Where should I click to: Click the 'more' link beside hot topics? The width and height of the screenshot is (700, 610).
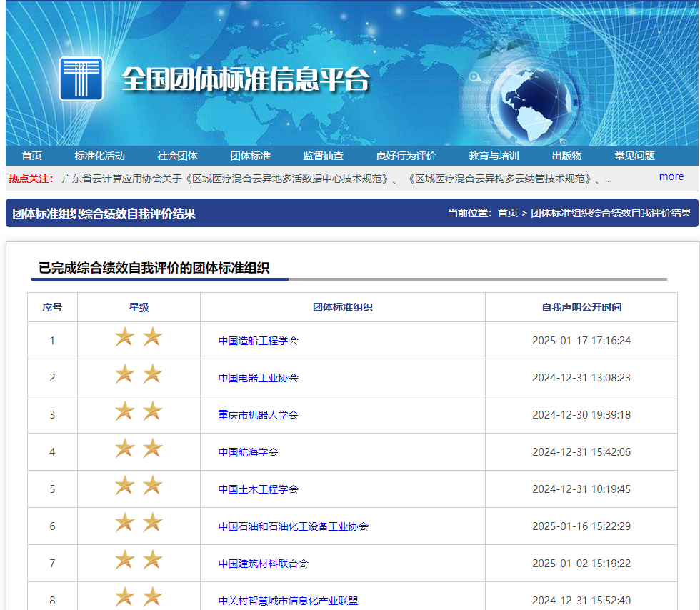671,177
